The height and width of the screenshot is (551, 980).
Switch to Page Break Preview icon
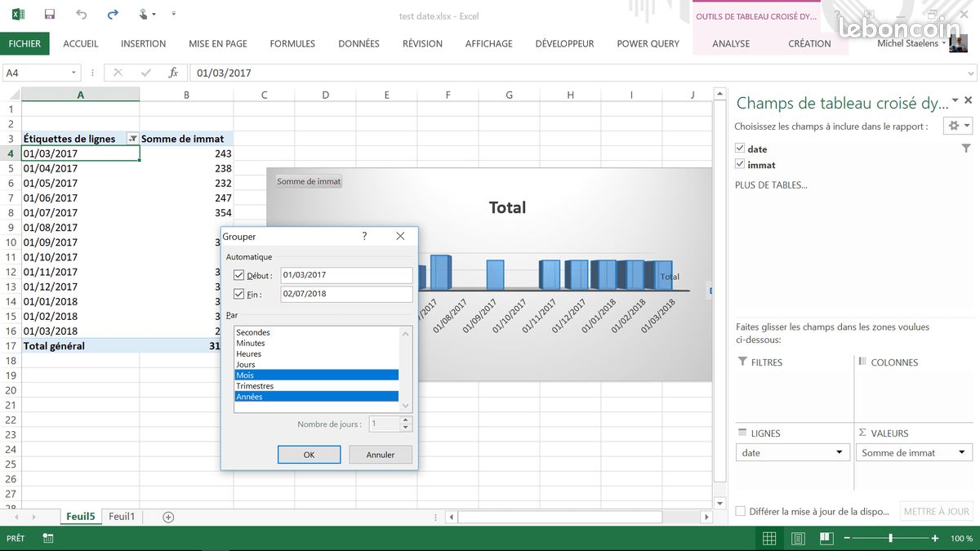pos(826,539)
